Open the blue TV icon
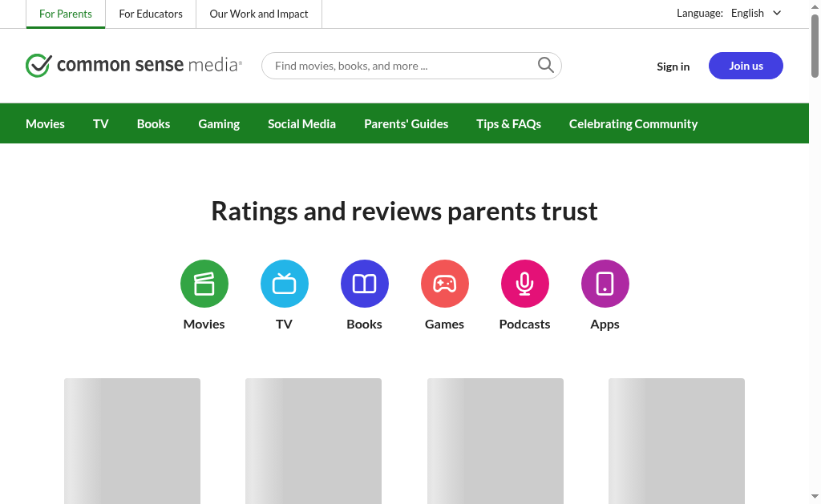The height and width of the screenshot is (504, 821). tap(285, 284)
